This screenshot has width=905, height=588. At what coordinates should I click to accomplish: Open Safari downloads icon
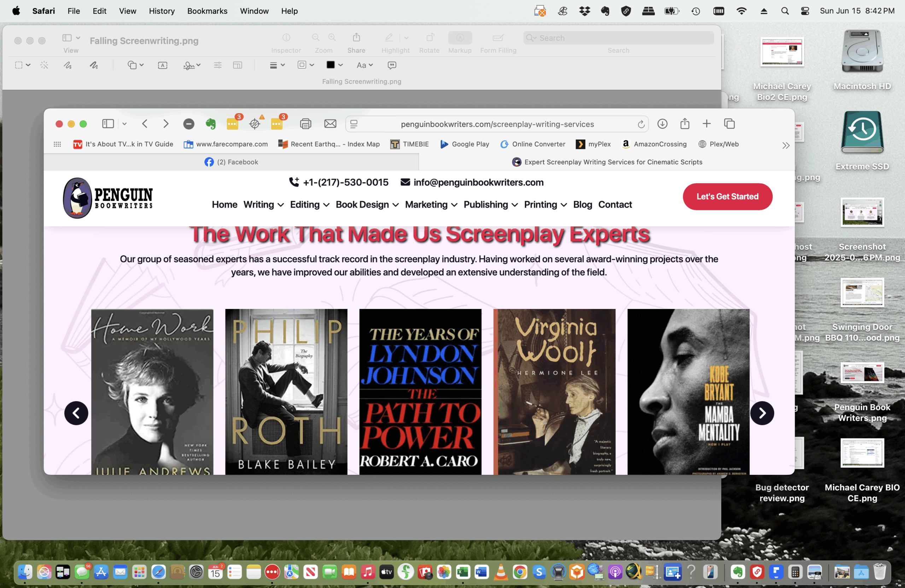(662, 124)
